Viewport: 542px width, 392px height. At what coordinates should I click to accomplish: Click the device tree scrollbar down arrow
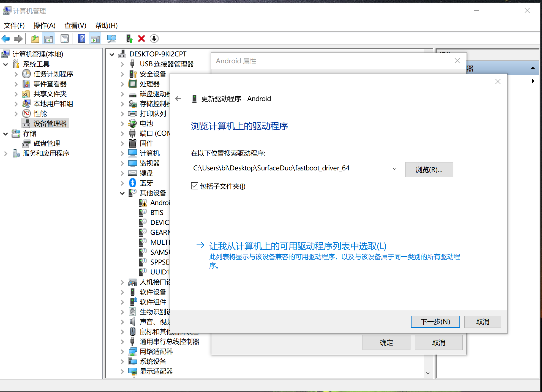(428, 373)
